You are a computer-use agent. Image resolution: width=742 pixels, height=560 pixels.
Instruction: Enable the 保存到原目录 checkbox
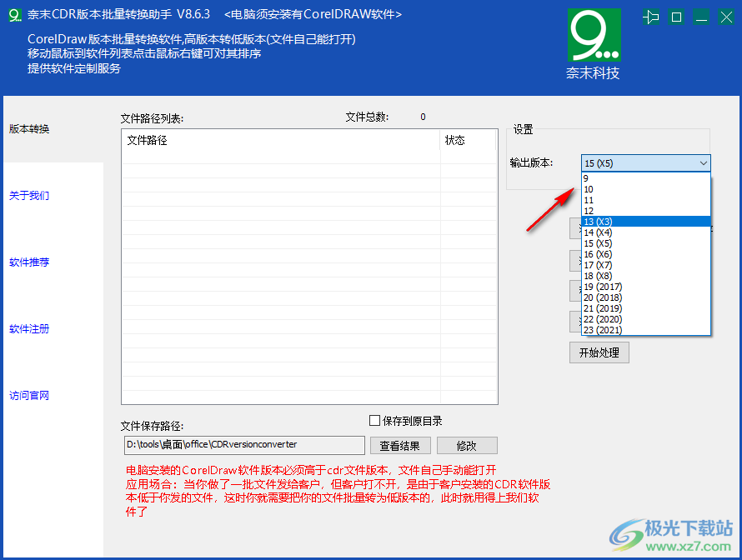374,421
